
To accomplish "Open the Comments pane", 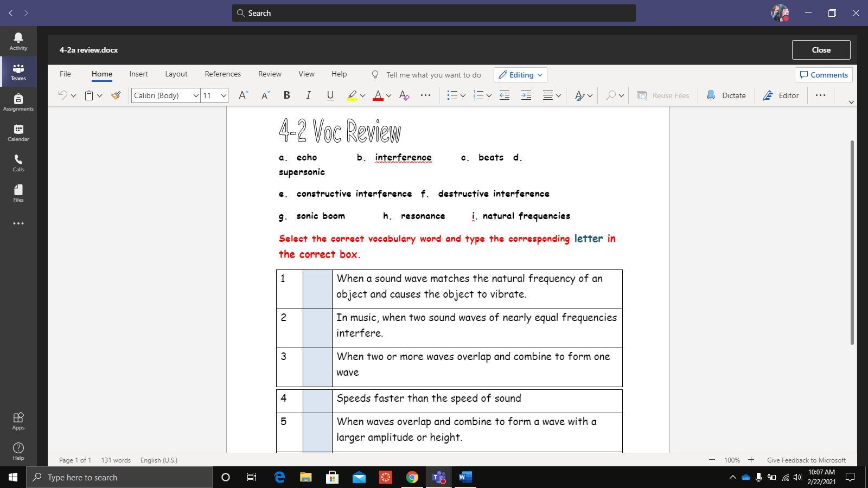I will click(x=824, y=75).
